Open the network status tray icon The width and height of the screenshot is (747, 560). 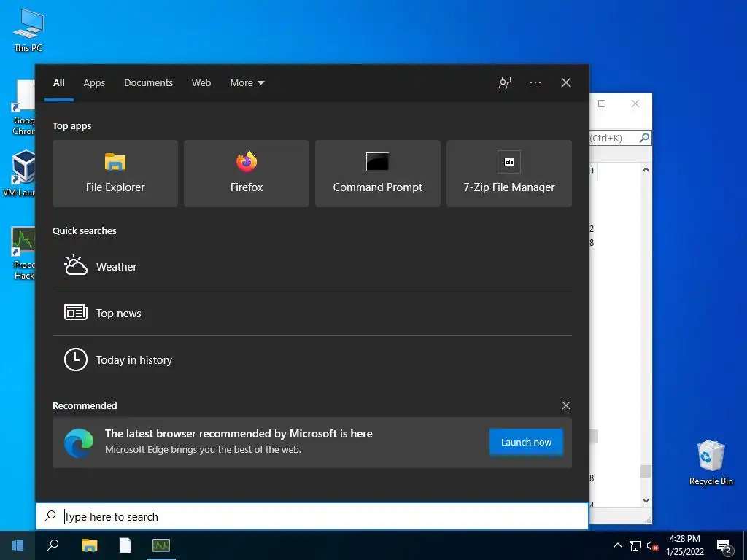point(635,545)
